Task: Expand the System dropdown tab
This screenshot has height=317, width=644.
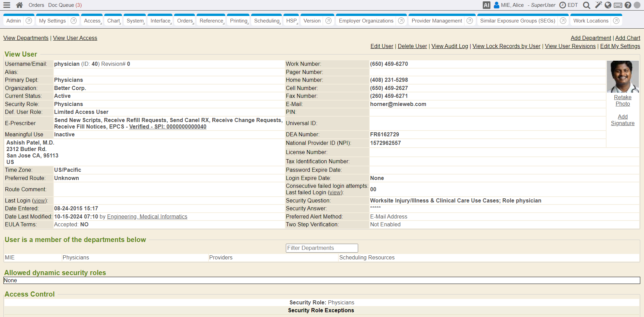Action: pos(135,21)
